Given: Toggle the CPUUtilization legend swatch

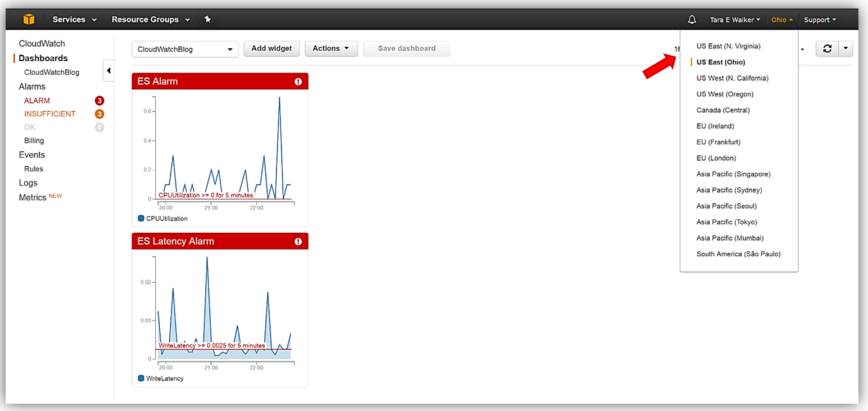Looking at the screenshot, I should [x=141, y=218].
